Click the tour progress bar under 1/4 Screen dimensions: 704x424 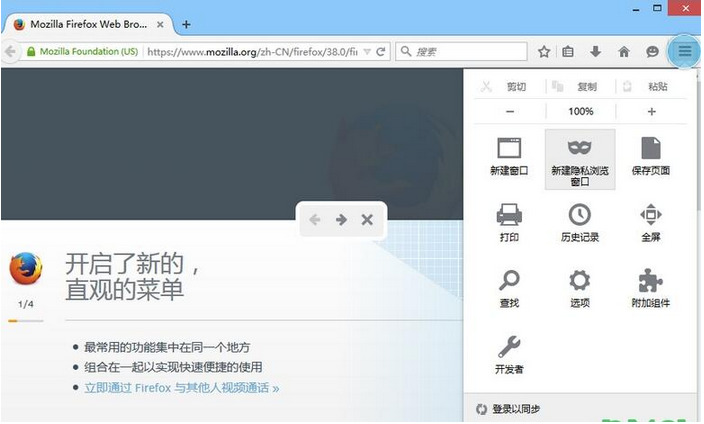click(26, 321)
